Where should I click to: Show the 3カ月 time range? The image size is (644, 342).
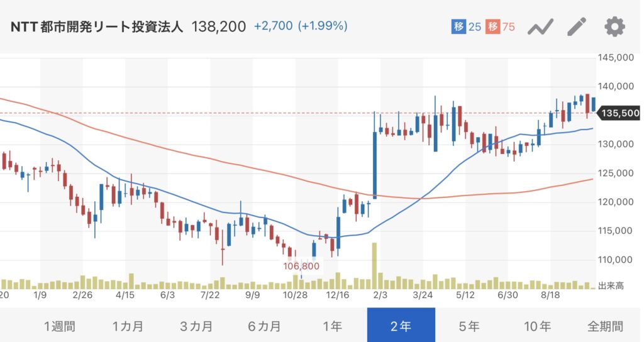[x=196, y=326]
